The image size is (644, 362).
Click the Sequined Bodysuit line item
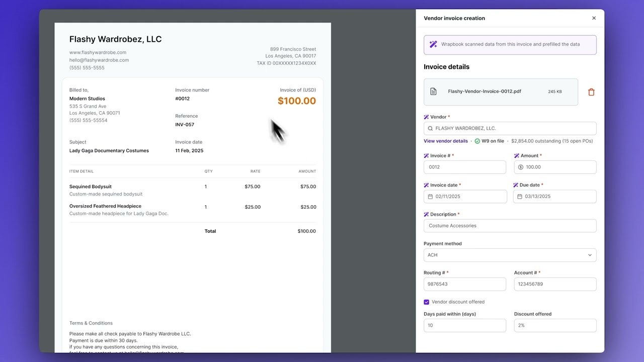coord(91,187)
